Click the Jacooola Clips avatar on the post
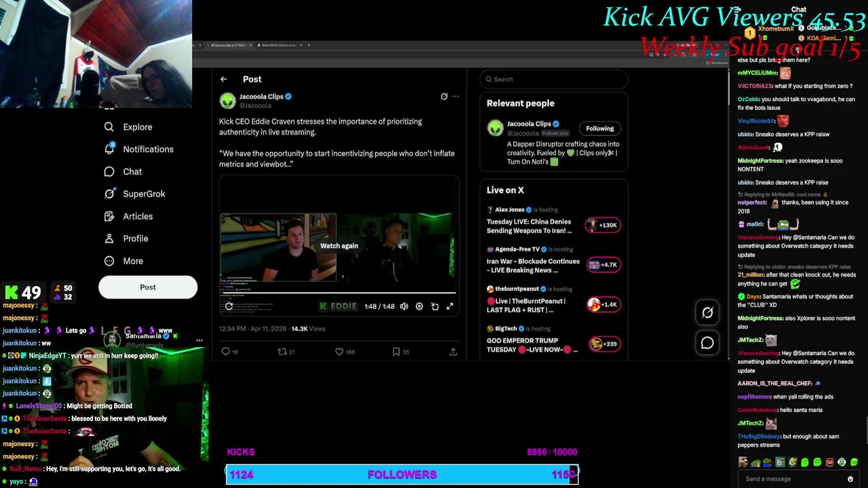 (227, 101)
